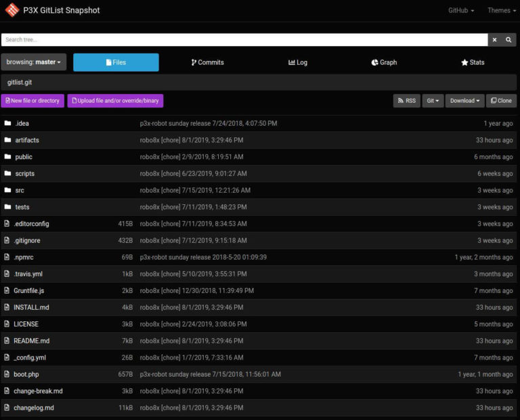Open the changelog.md file name
520x420 pixels.
pos(34,408)
